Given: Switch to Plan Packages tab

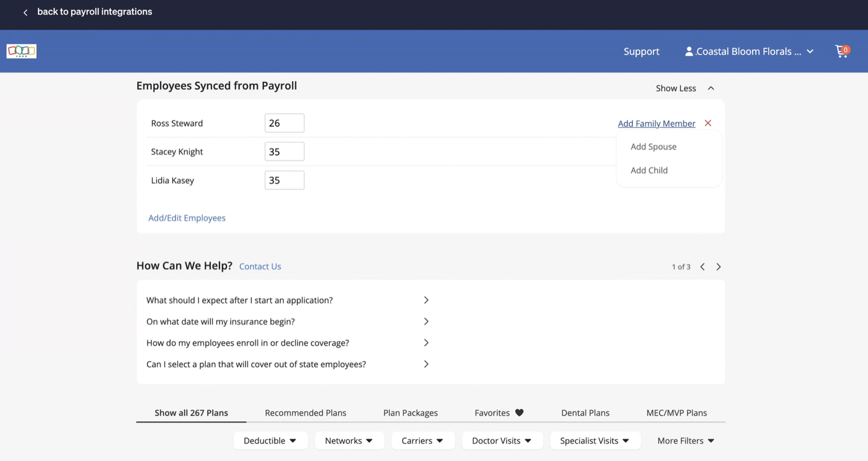Looking at the screenshot, I should 410,413.
